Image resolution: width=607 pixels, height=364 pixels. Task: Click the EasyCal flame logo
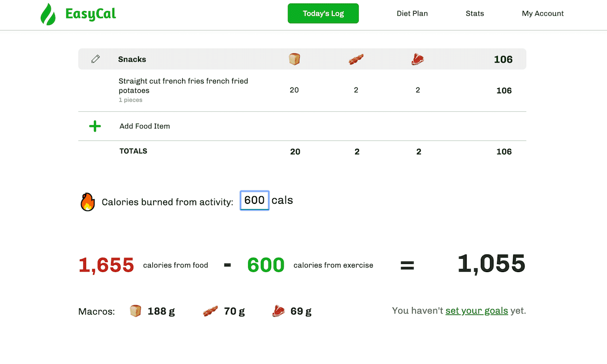tap(48, 14)
